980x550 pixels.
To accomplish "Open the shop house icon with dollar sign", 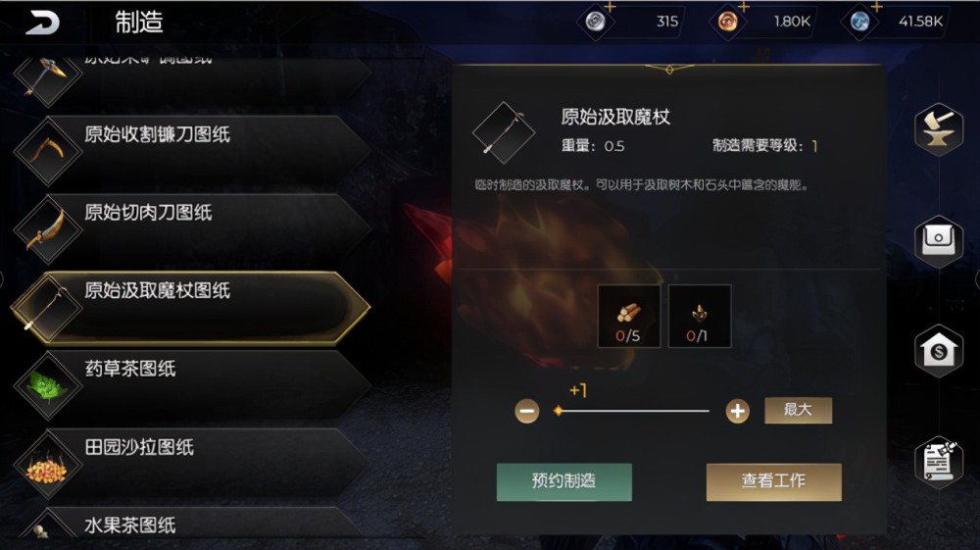I will 938,351.
